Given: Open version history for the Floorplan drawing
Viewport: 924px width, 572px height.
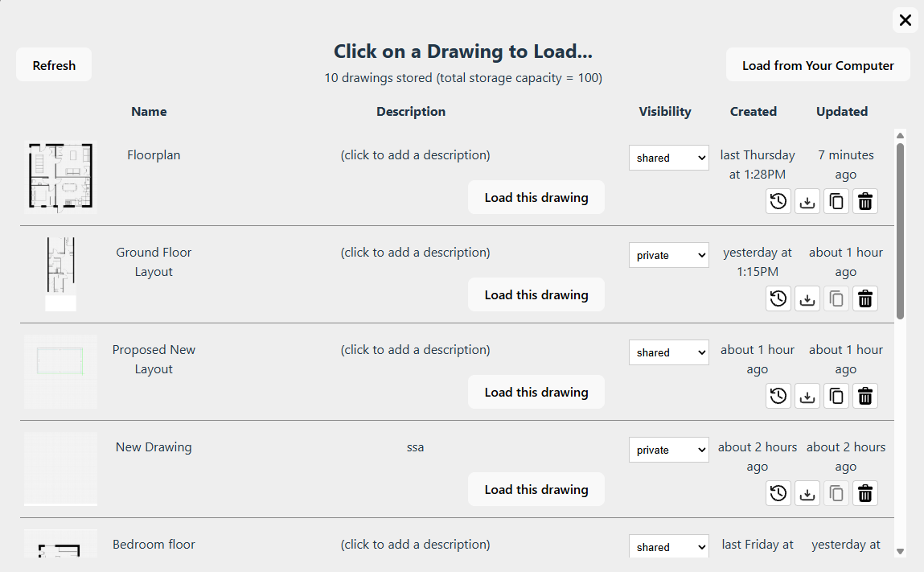Looking at the screenshot, I should pyautogui.click(x=778, y=202).
